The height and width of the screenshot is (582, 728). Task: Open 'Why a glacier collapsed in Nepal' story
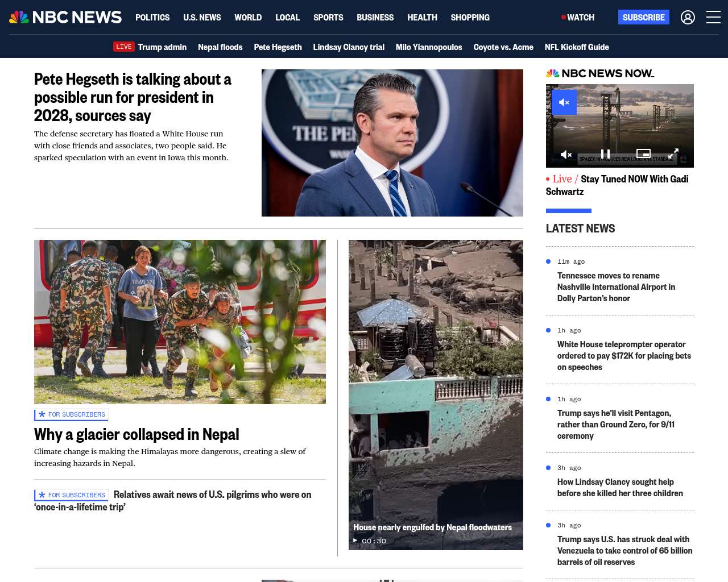coord(136,434)
